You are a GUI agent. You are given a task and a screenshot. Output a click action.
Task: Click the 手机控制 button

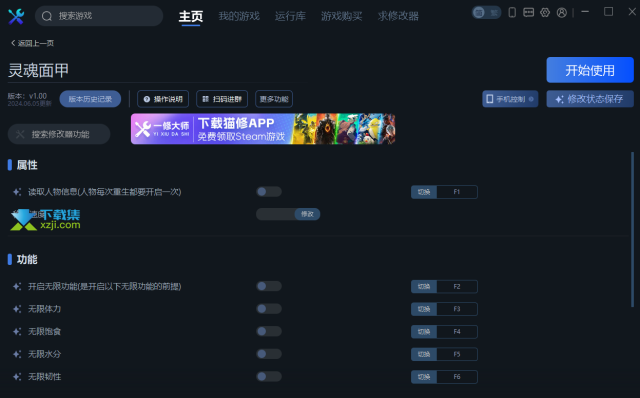pyautogui.click(x=510, y=99)
